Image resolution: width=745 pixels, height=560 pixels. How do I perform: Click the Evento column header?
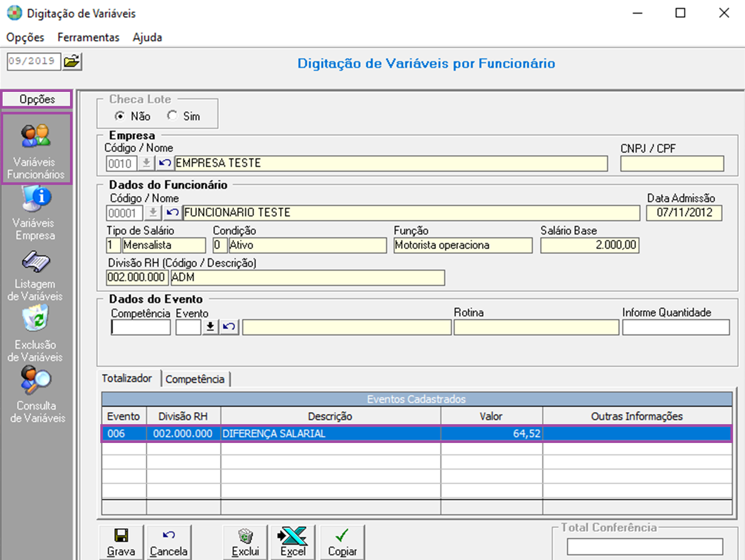(x=124, y=416)
